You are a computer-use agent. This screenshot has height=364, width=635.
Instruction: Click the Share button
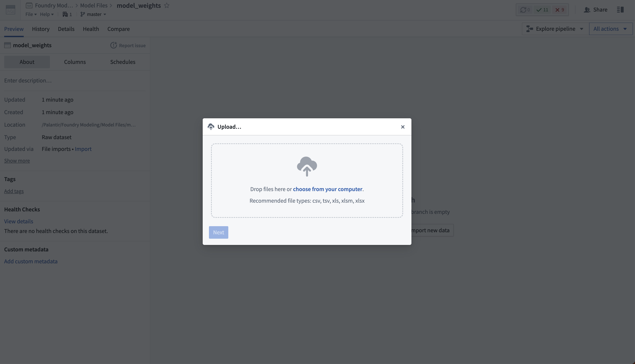pyautogui.click(x=596, y=10)
